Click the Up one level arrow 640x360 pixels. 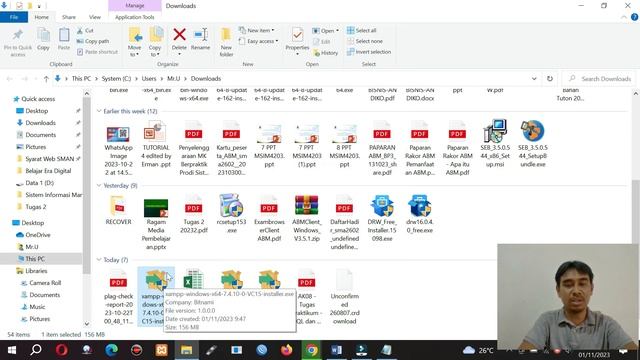tap(46, 79)
